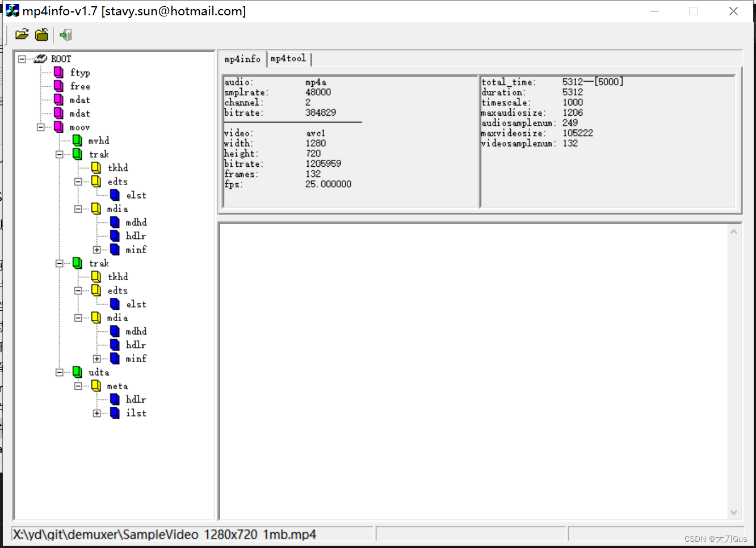This screenshot has width=756, height=548.
Task: Click the blue icon beside ilst
Action: [115, 412]
